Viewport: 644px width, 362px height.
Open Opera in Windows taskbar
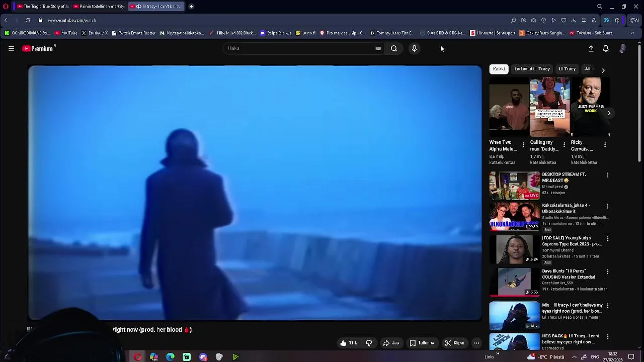pos(137,357)
